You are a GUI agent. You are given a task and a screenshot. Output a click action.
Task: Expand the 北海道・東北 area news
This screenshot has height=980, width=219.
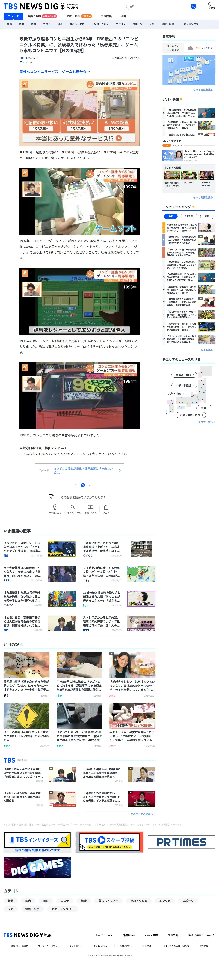coord(184,375)
